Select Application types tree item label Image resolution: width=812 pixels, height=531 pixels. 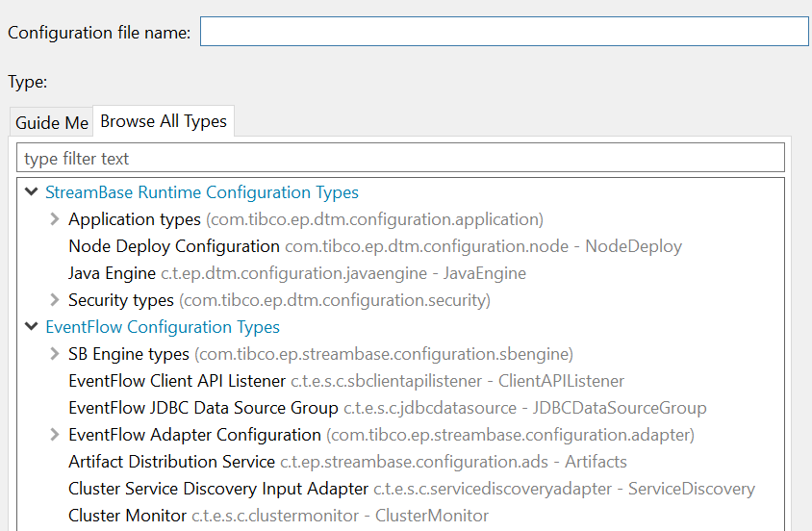[135, 219]
